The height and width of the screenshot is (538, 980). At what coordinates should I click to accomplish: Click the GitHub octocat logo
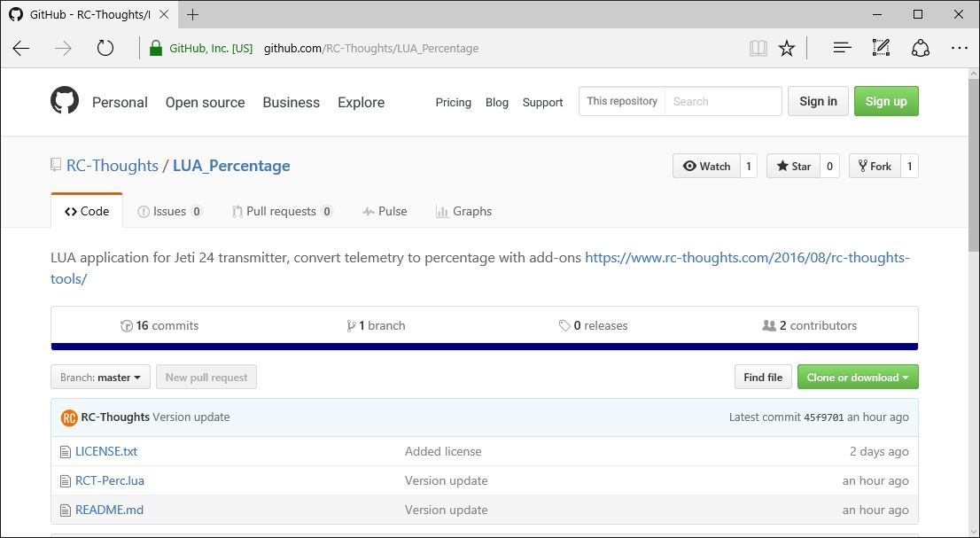pos(65,101)
